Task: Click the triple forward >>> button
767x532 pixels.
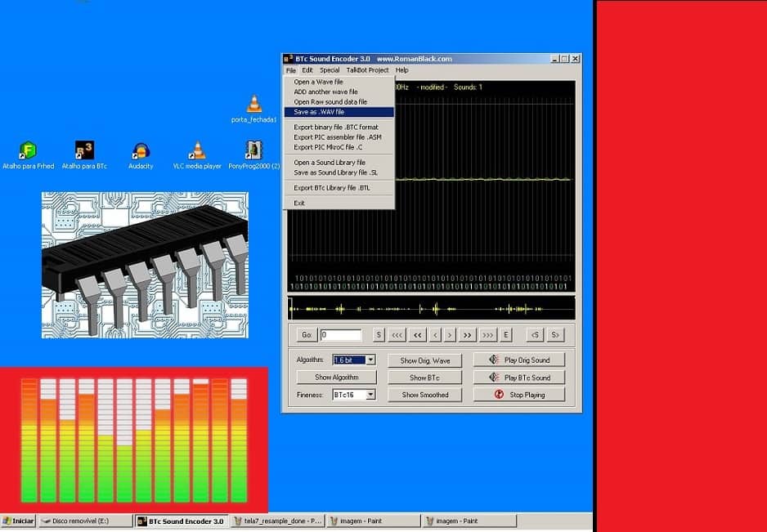Action: point(487,335)
